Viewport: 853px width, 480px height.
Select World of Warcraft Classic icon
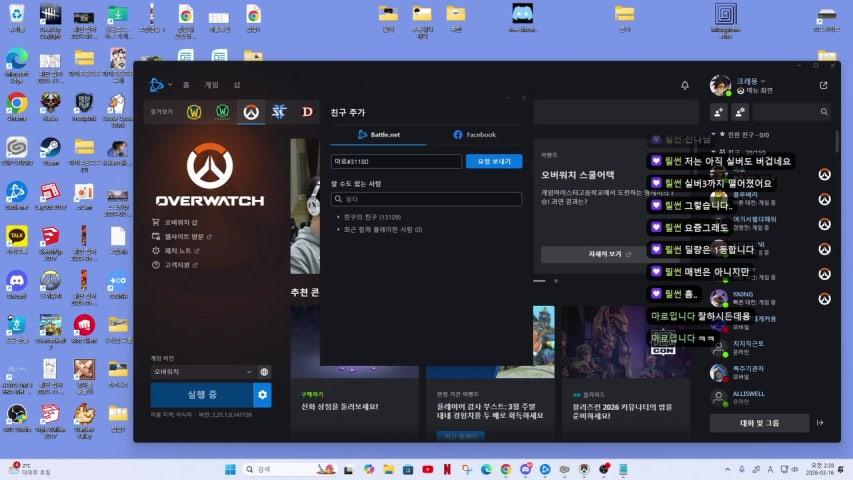(222, 112)
